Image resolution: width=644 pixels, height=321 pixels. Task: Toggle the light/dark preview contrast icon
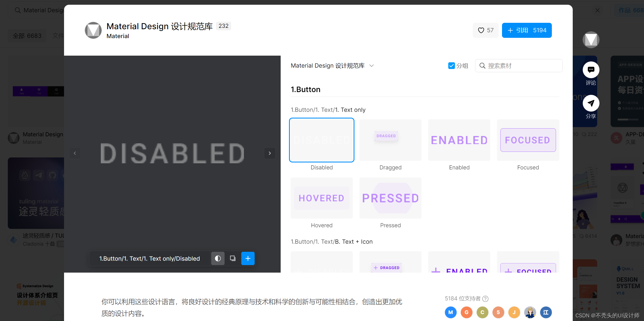(x=218, y=258)
